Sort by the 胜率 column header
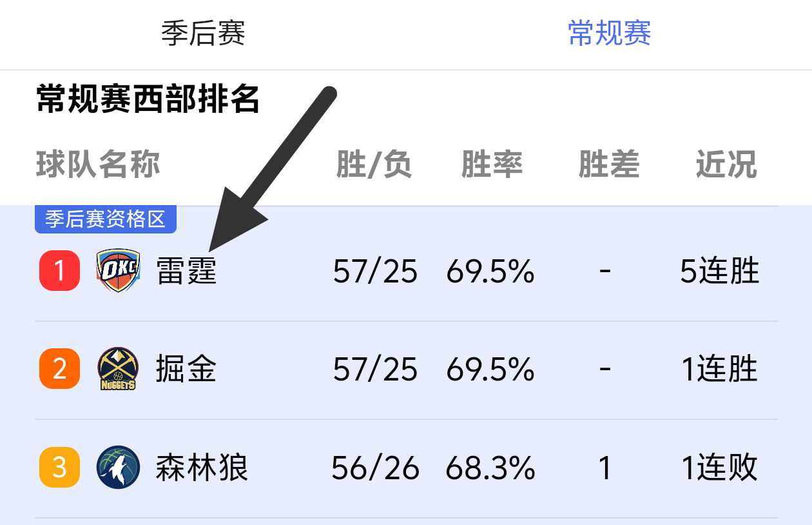This screenshot has height=525, width=812. click(492, 165)
